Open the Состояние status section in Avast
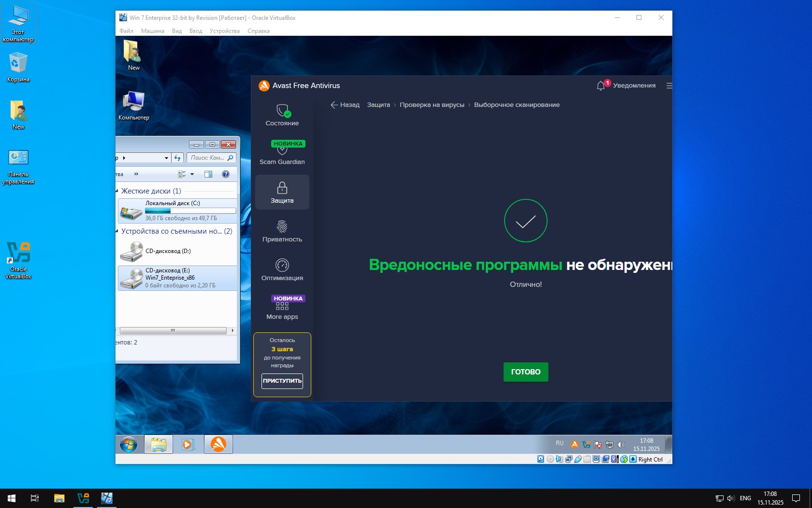The height and width of the screenshot is (508, 812). coord(282,115)
